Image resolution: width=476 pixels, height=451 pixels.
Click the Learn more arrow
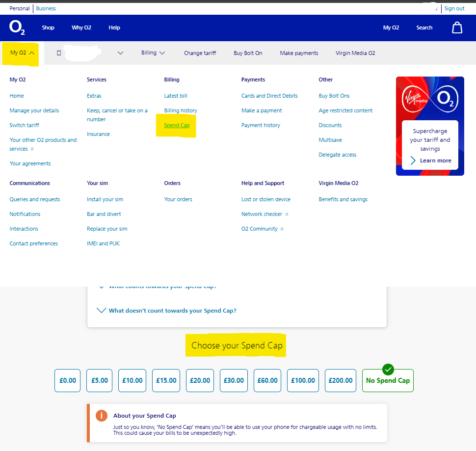coord(413,160)
